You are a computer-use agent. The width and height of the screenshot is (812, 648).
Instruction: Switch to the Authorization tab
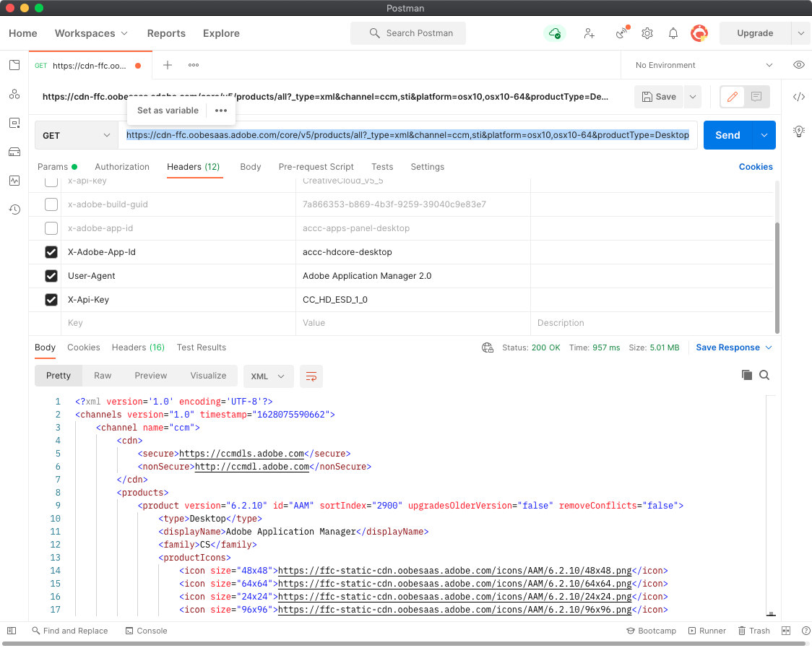point(121,167)
